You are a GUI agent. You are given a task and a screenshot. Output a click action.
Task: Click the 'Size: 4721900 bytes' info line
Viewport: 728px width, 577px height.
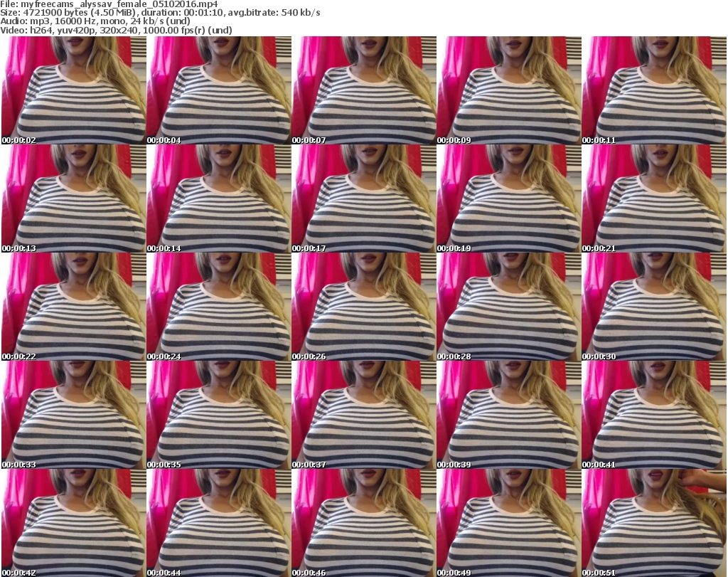pyautogui.click(x=160, y=13)
